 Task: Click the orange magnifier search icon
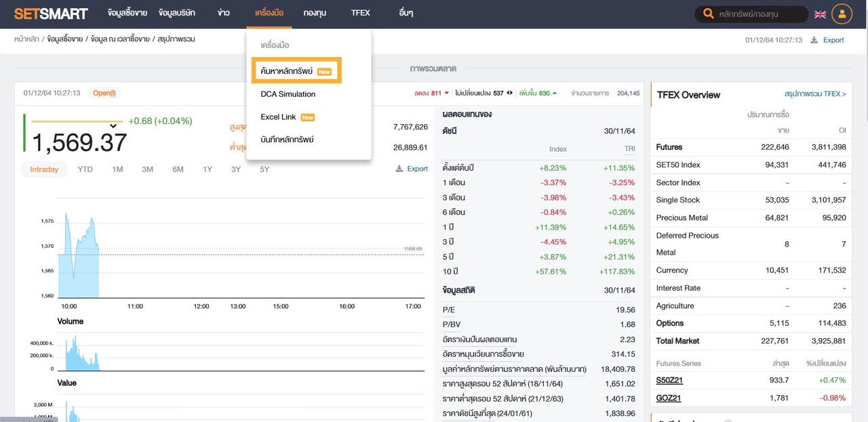point(709,14)
